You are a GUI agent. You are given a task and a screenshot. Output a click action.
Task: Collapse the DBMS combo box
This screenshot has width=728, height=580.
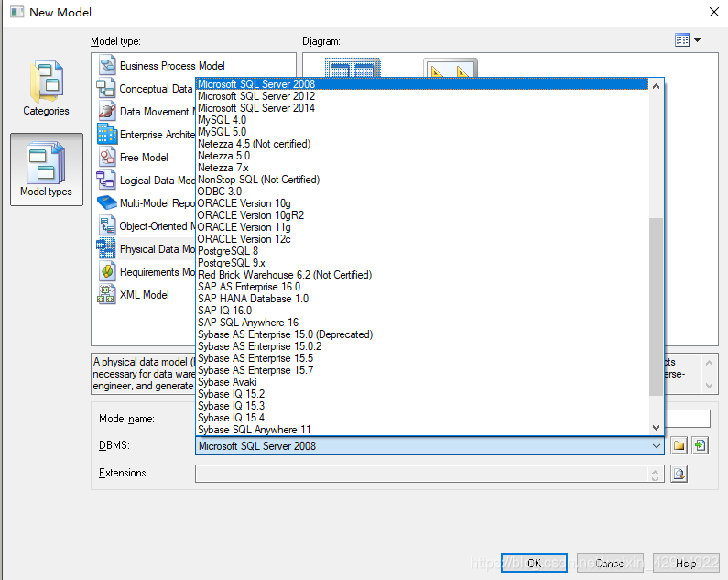pos(656,446)
